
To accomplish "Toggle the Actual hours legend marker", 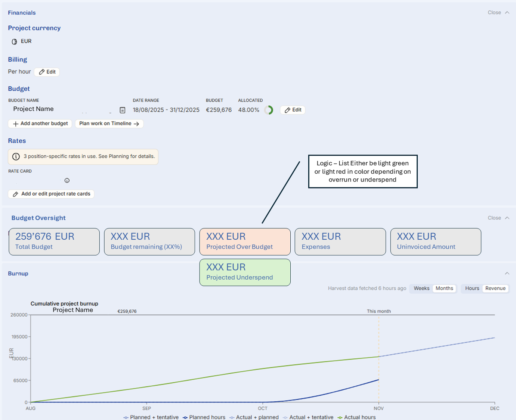I will tap(340, 417).
